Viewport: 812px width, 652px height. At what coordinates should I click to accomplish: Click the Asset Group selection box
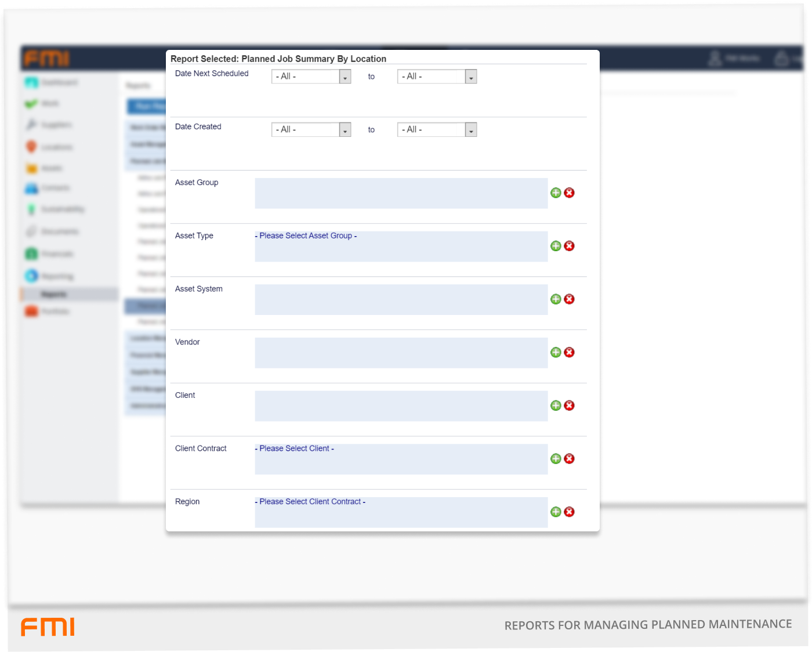coord(401,193)
